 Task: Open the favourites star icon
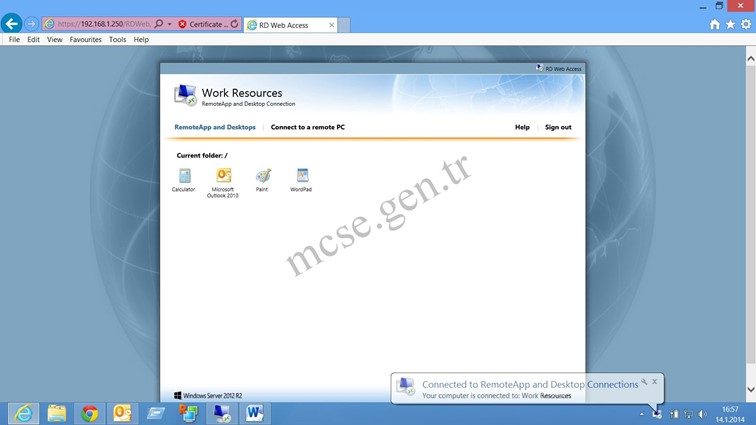pyautogui.click(x=730, y=24)
